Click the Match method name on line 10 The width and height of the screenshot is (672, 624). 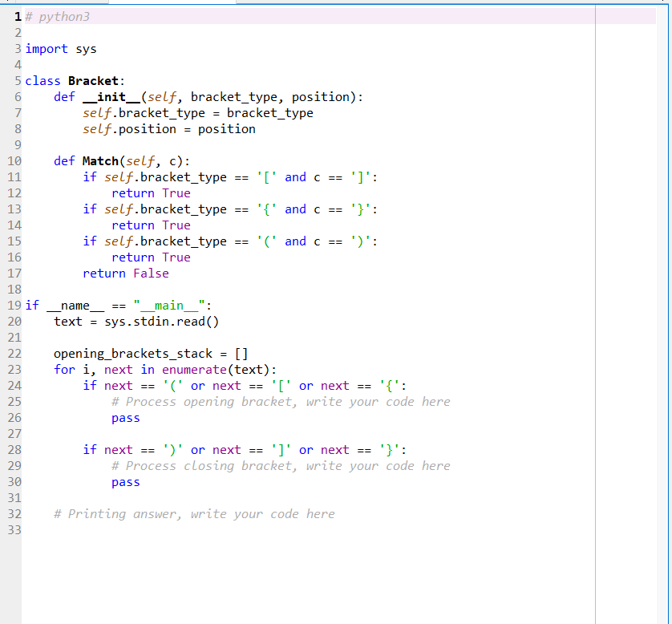100,160
